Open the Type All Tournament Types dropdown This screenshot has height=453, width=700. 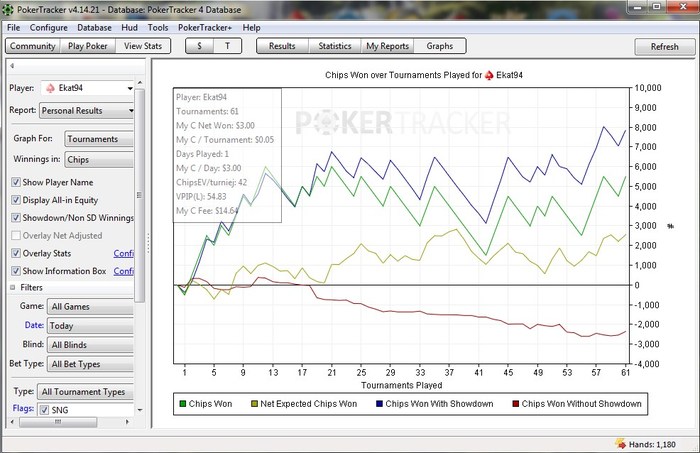coord(85,392)
